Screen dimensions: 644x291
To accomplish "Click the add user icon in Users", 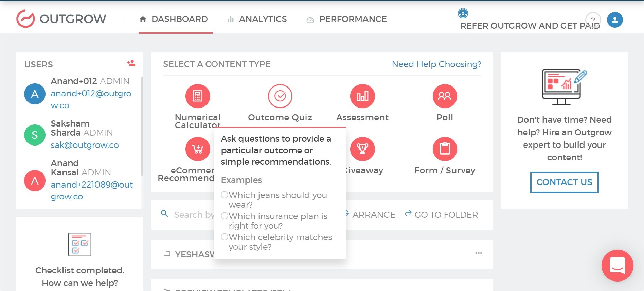I will point(131,63).
